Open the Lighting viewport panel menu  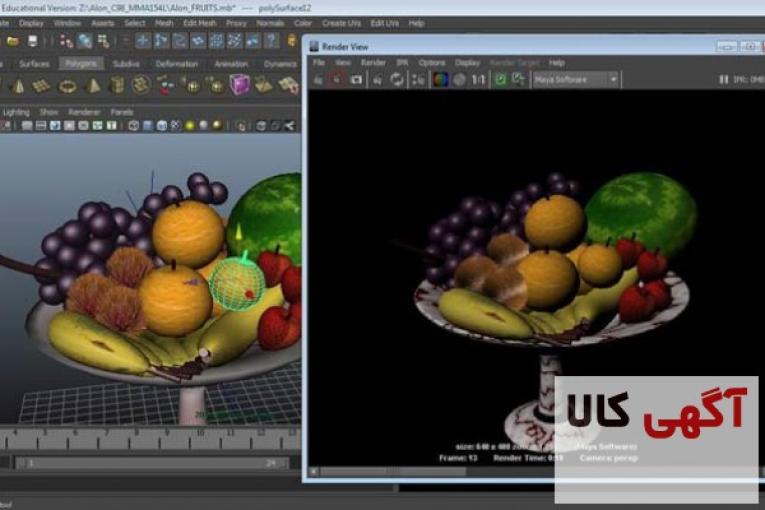tap(16, 112)
